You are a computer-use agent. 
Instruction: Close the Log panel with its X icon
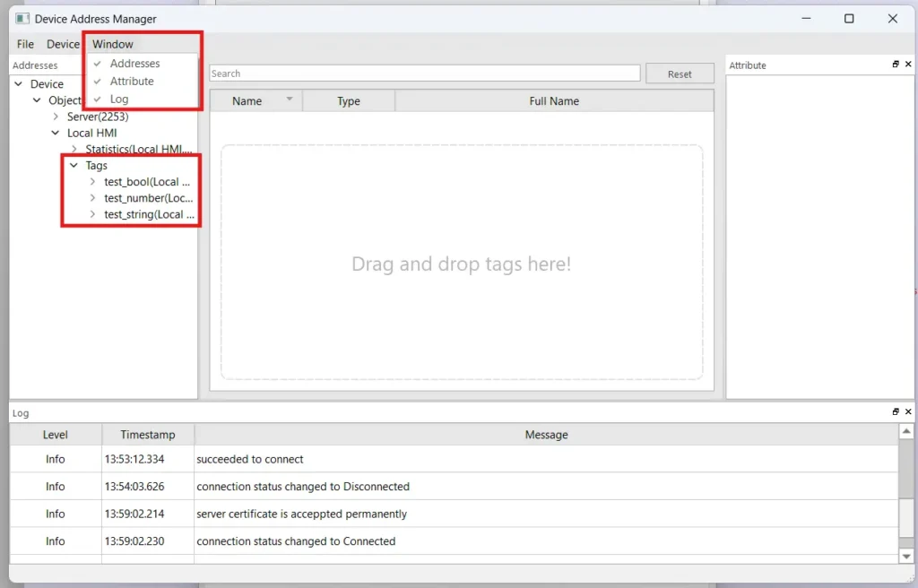click(908, 411)
